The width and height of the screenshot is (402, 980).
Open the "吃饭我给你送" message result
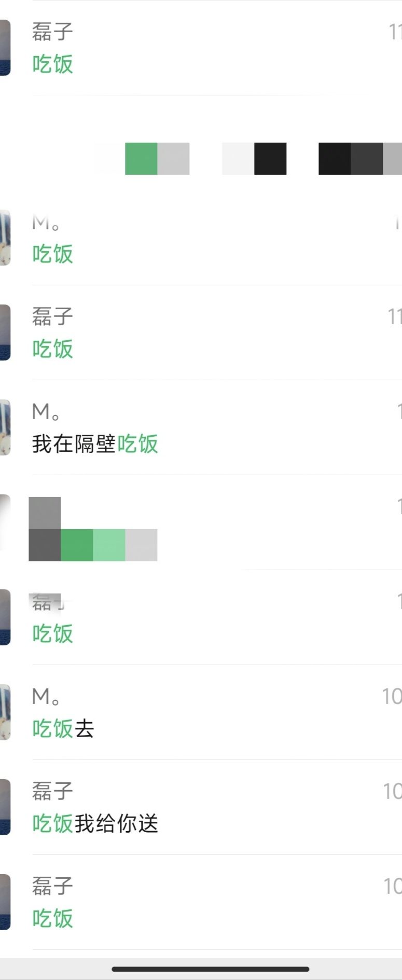(x=207, y=808)
